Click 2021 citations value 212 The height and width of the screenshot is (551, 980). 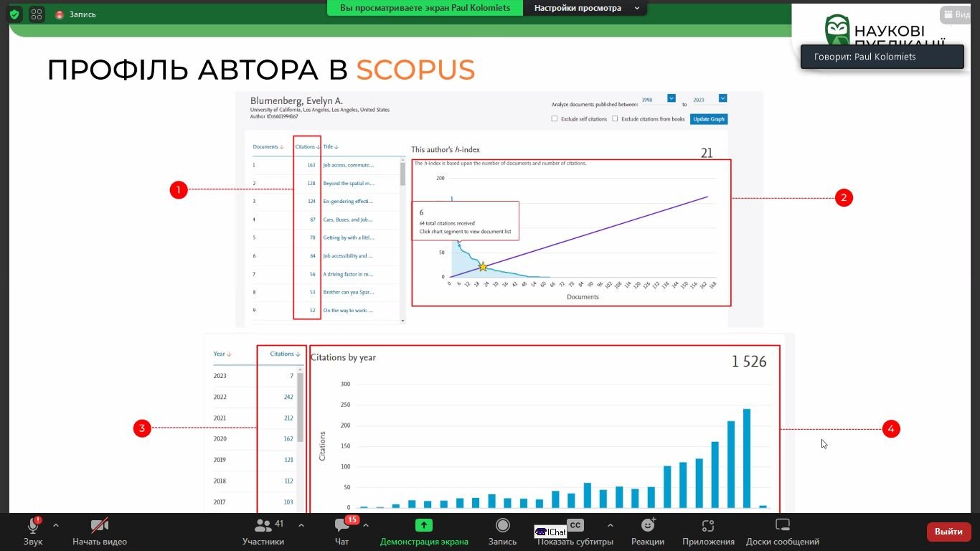[288, 418]
